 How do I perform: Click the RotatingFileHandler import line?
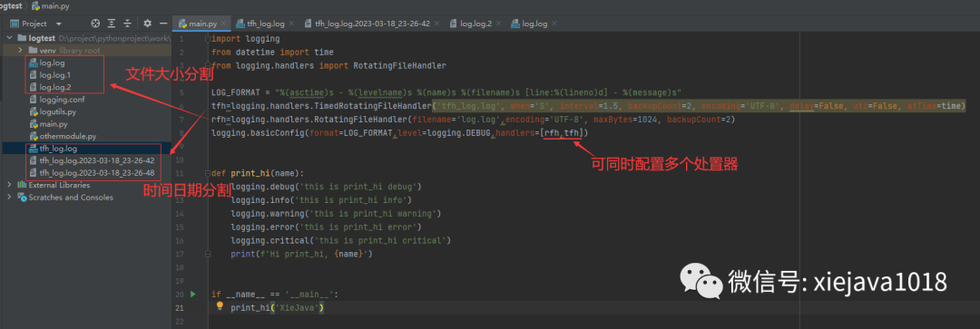pos(328,65)
